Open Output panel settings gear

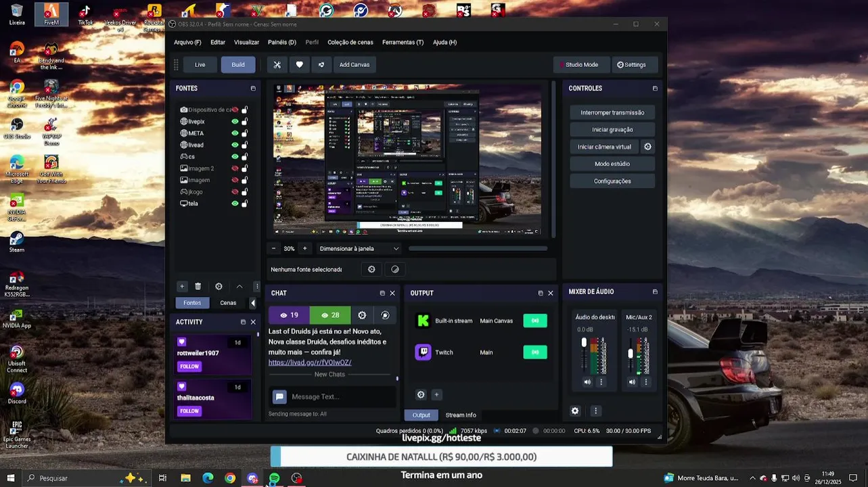click(421, 395)
